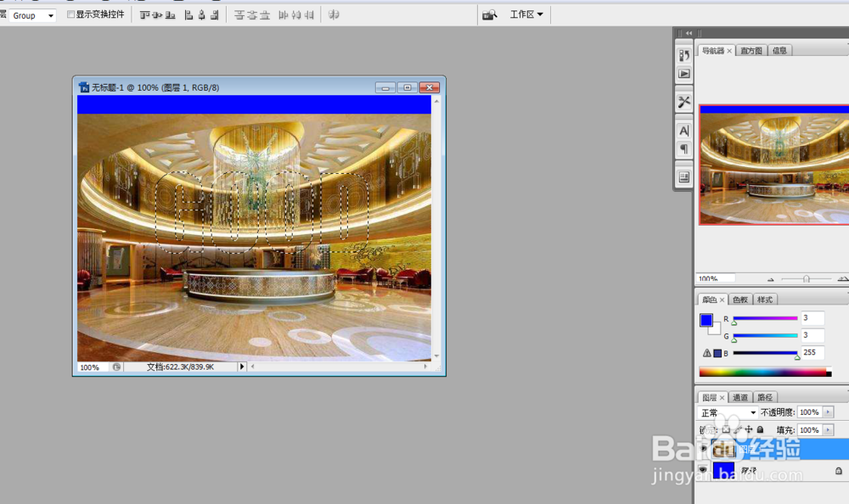Open the Tool Presets panel icon

coord(684,102)
